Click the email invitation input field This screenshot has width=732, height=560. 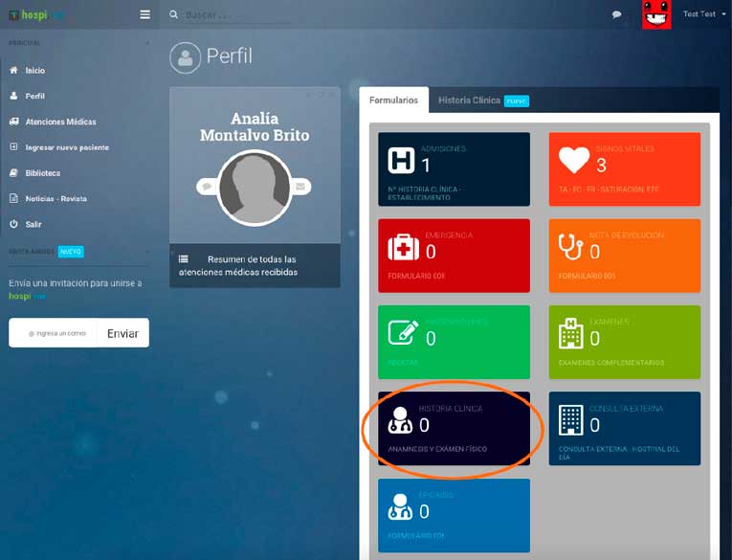[55, 333]
